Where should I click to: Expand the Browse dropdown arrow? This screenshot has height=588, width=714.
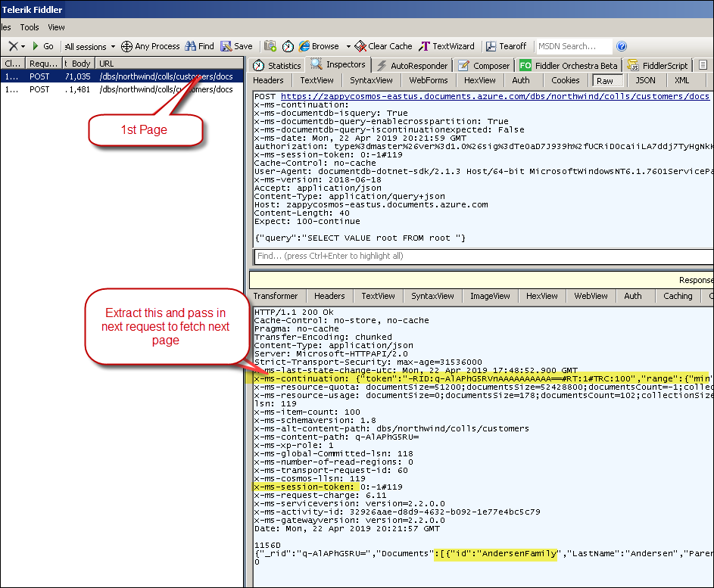point(348,46)
